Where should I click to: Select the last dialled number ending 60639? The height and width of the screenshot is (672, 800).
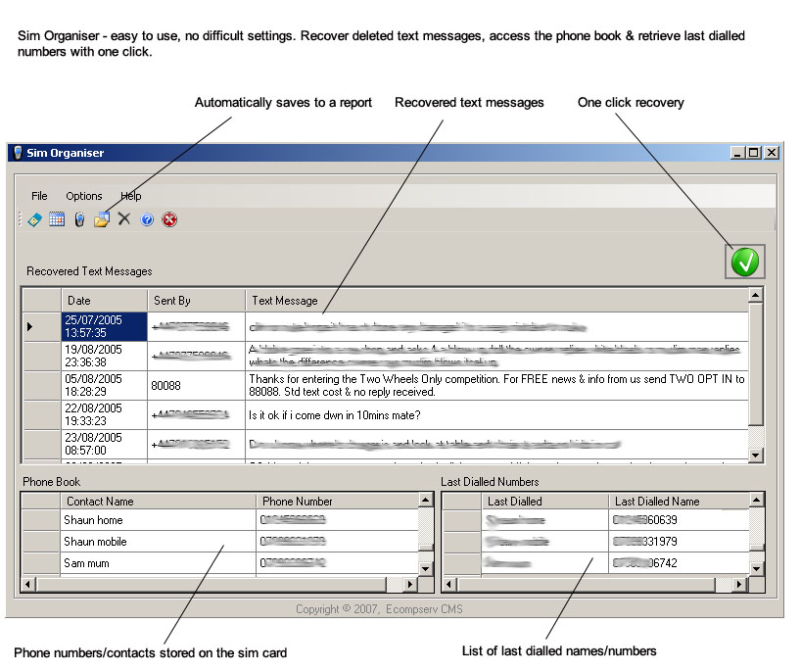[680, 520]
